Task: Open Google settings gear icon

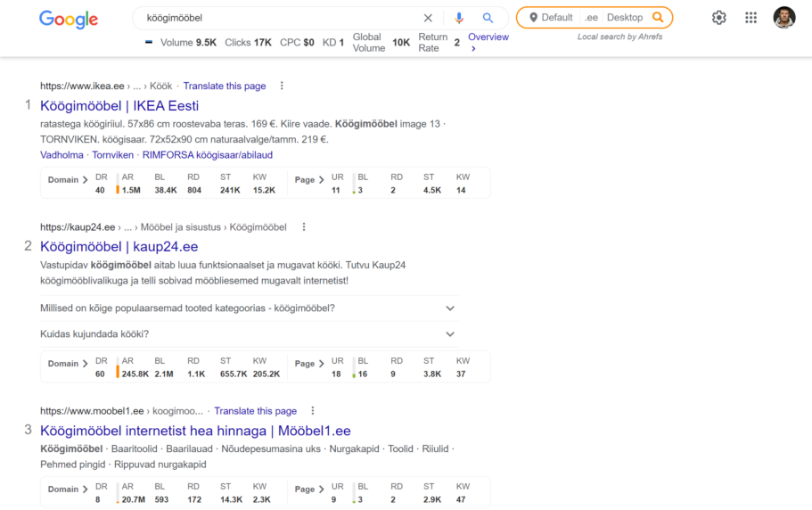Action: click(x=718, y=18)
